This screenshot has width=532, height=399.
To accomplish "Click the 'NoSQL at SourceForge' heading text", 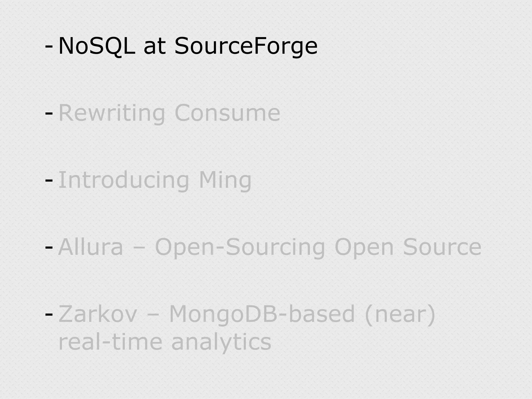I will pos(188,46).
